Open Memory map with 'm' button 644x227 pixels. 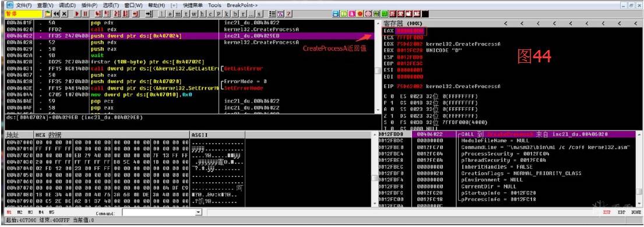point(178,13)
